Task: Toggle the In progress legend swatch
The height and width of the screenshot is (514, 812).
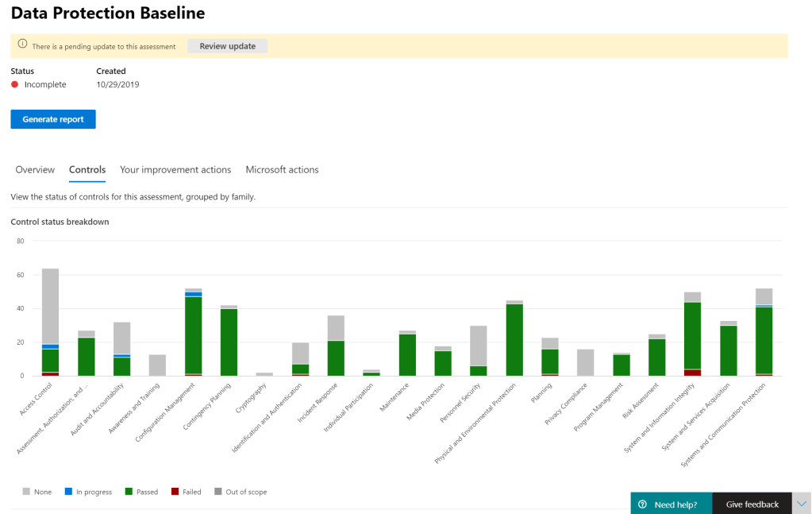Action: (x=68, y=493)
